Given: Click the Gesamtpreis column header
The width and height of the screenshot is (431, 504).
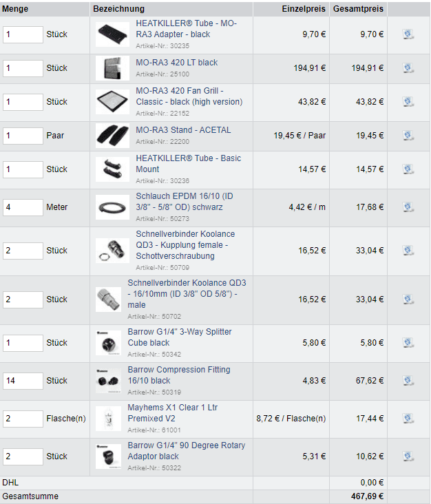Looking at the screenshot, I should 358,9.
